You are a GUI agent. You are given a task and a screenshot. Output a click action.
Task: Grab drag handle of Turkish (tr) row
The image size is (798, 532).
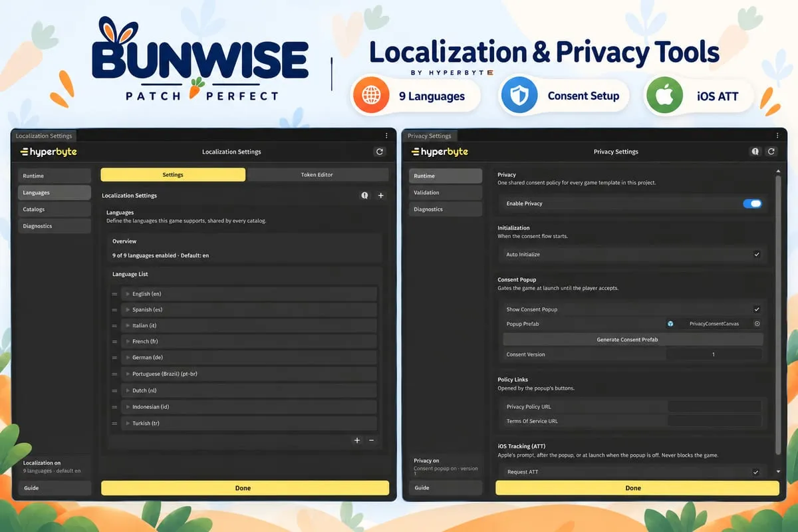tap(114, 424)
